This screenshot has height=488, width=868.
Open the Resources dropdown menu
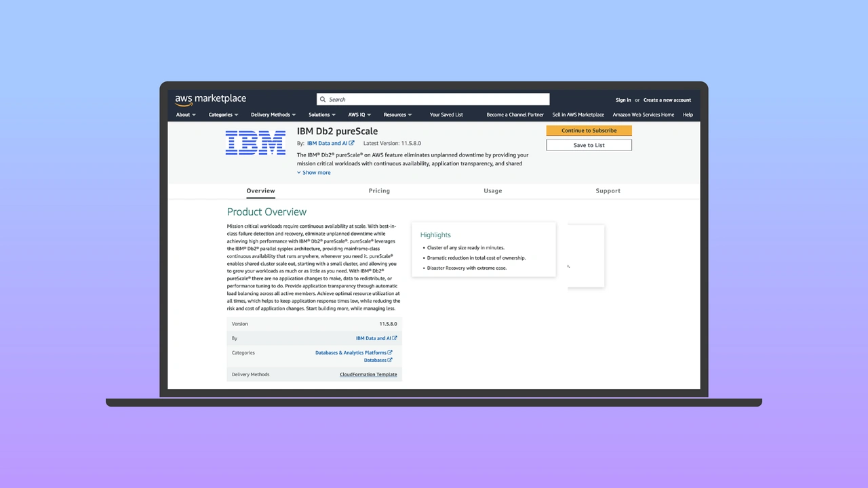point(397,115)
